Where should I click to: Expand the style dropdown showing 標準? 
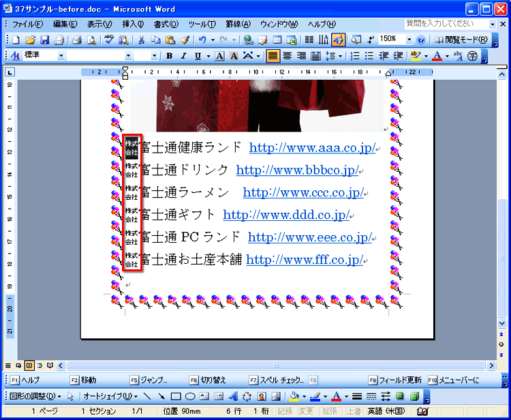pos(61,56)
